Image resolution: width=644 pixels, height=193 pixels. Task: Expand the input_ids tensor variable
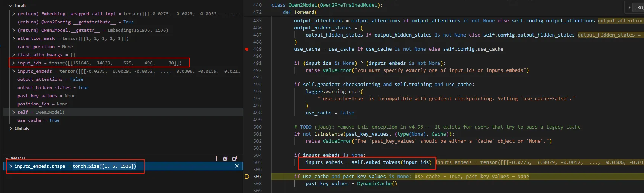pos(14,63)
